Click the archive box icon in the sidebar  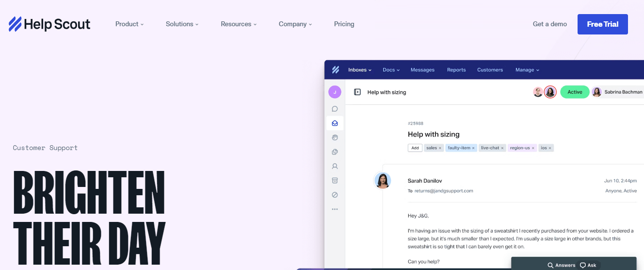pos(335,181)
